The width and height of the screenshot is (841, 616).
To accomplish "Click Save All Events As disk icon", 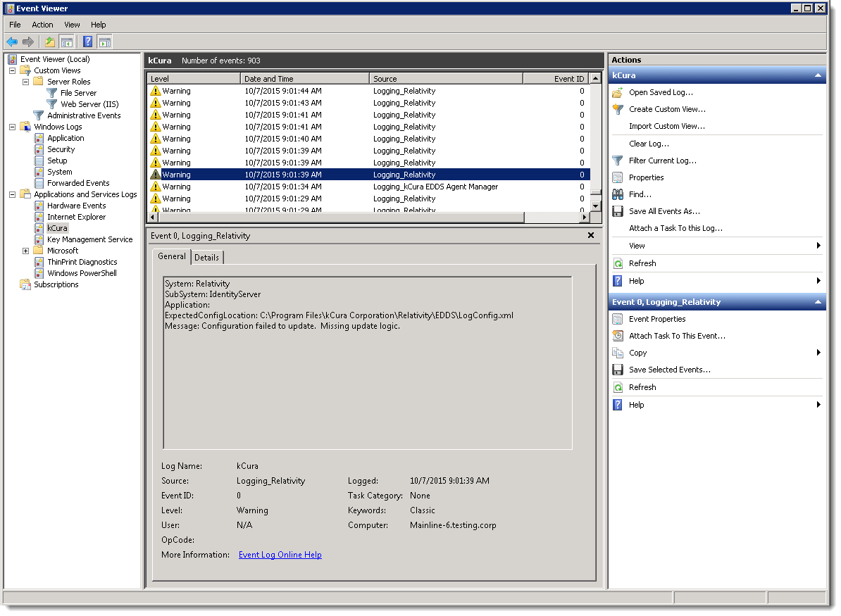I will pos(618,211).
